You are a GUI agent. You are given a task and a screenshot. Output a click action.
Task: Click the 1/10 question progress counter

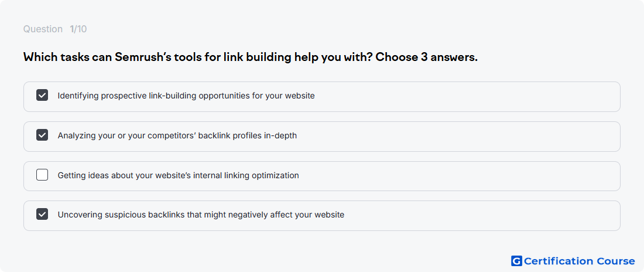[x=78, y=29]
